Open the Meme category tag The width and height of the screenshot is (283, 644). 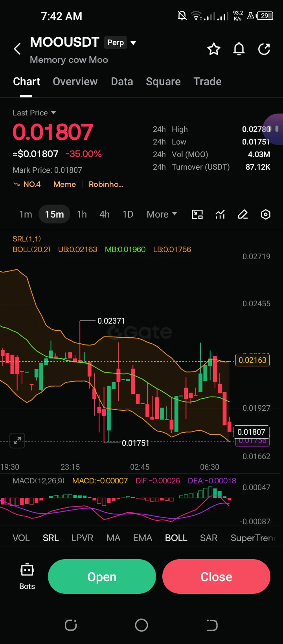64,184
